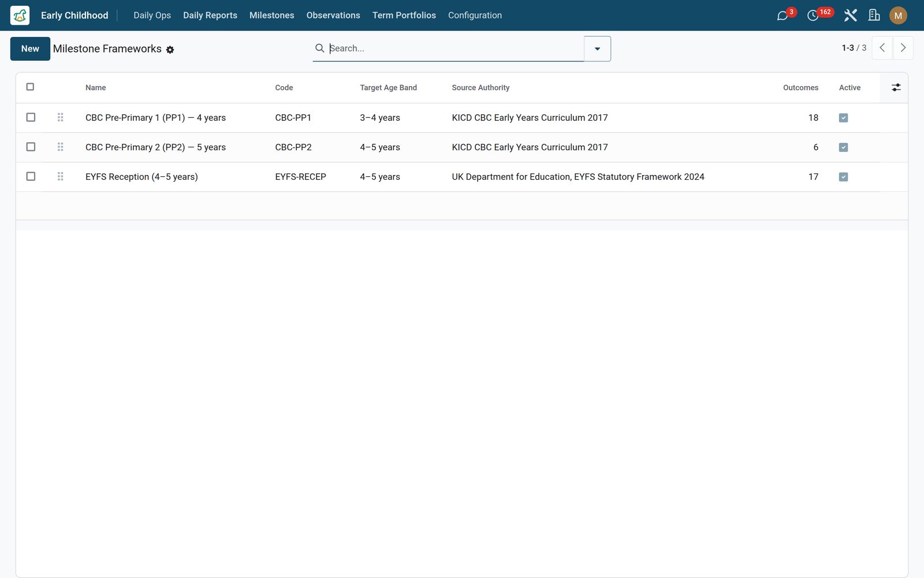Toggle Active checkbox for CBC-PP1

[x=843, y=118]
